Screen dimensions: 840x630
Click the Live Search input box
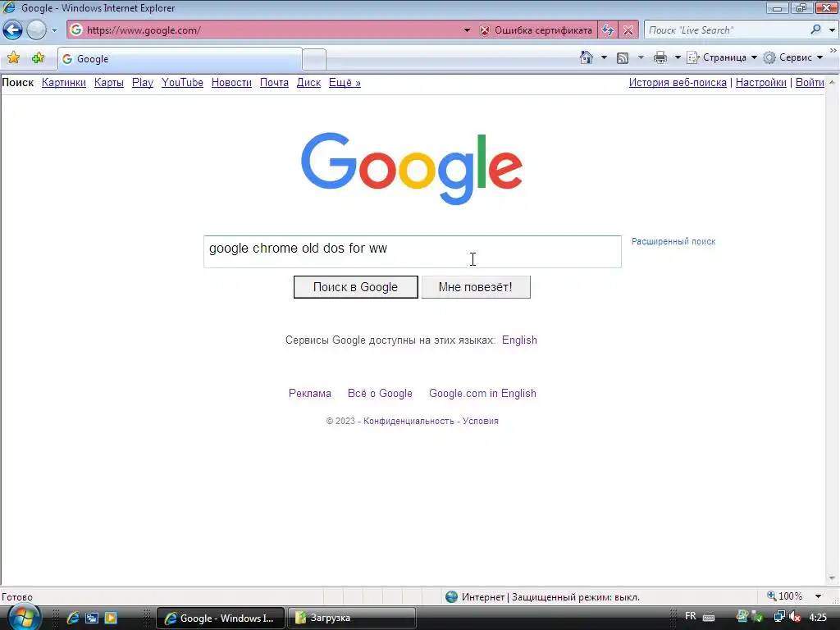(726, 30)
